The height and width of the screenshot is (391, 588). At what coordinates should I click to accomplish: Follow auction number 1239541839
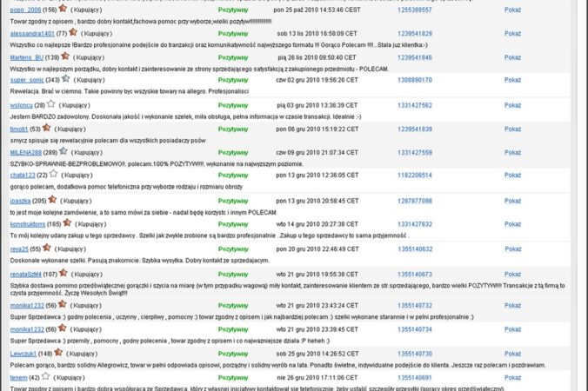[415, 129]
